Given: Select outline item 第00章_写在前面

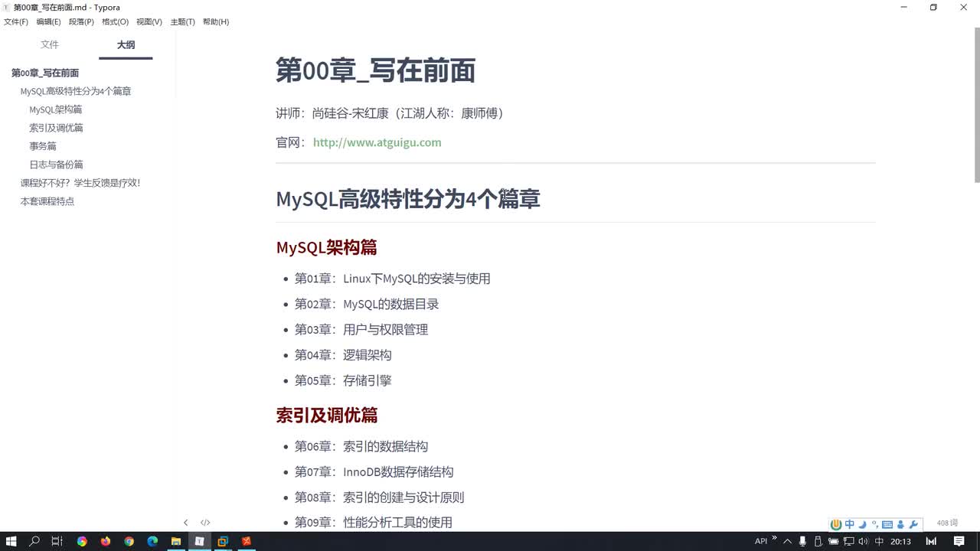Looking at the screenshot, I should 45,73.
